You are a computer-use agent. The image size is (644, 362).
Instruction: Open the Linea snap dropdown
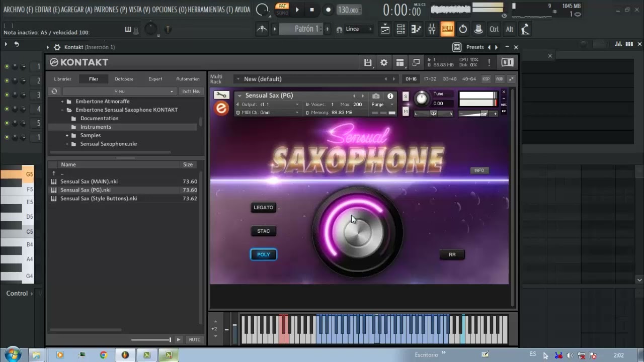[x=358, y=29]
